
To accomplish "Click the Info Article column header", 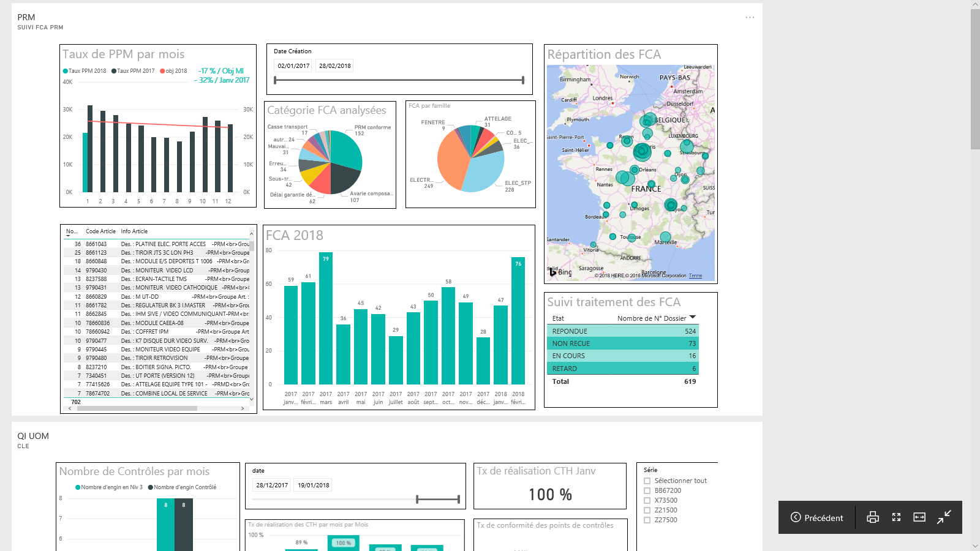I will [134, 231].
